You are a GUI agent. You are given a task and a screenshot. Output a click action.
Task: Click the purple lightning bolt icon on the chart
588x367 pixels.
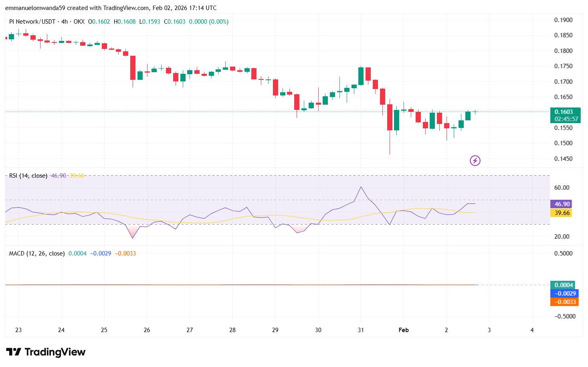(x=475, y=160)
